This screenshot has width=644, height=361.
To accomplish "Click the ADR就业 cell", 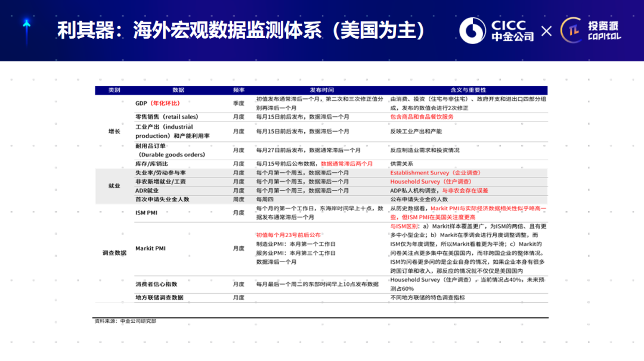I will tap(147, 191).
